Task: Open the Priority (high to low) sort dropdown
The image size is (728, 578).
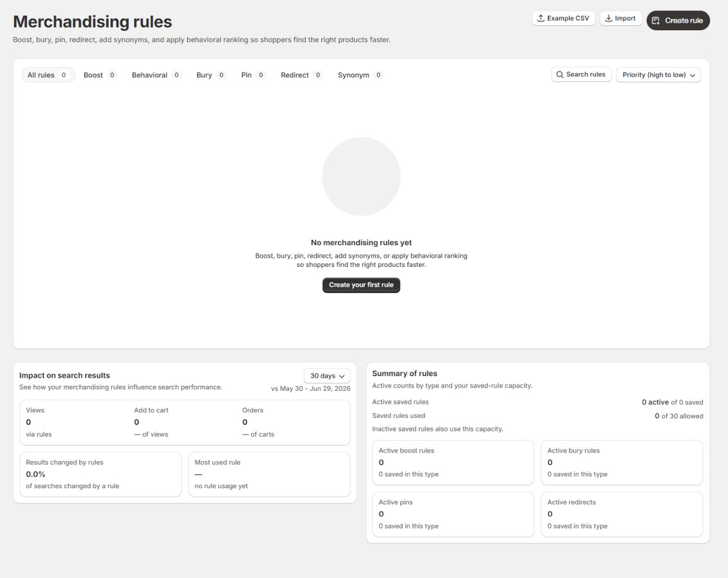Action: (x=658, y=75)
